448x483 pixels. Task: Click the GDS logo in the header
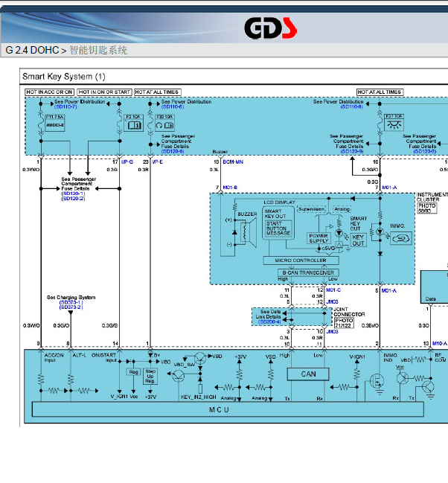coord(271,28)
